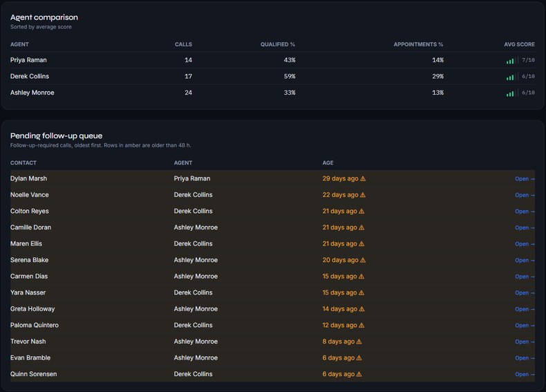Click the QUALIFIED % column header
The height and width of the screenshot is (392, 546).
(x=278, y=44)
